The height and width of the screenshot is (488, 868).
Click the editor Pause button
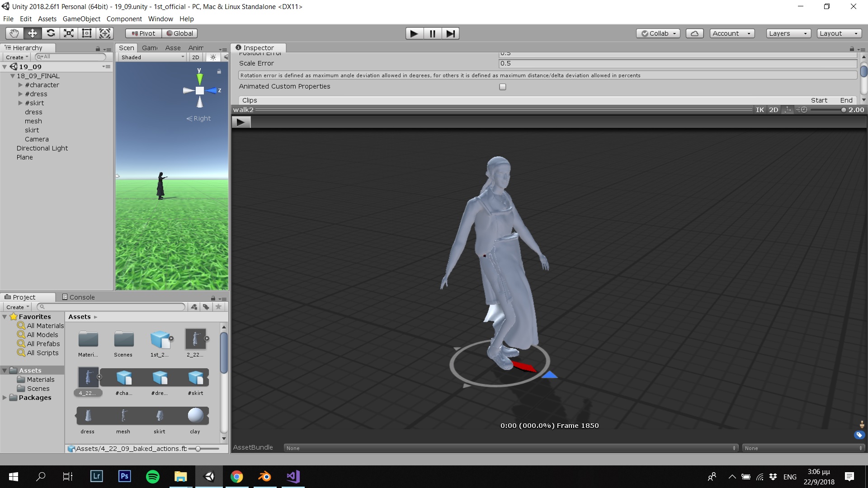432,33
